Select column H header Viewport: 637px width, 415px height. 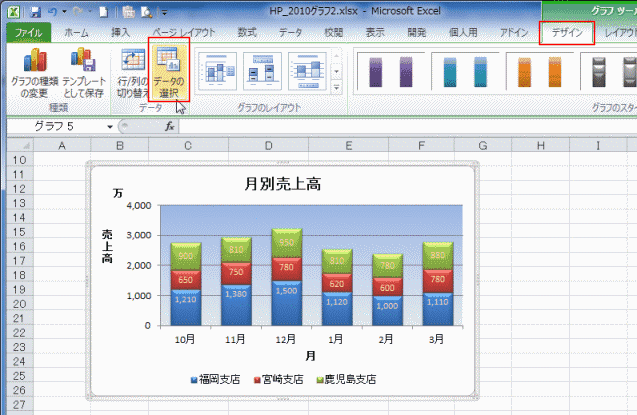coord(540,145)
